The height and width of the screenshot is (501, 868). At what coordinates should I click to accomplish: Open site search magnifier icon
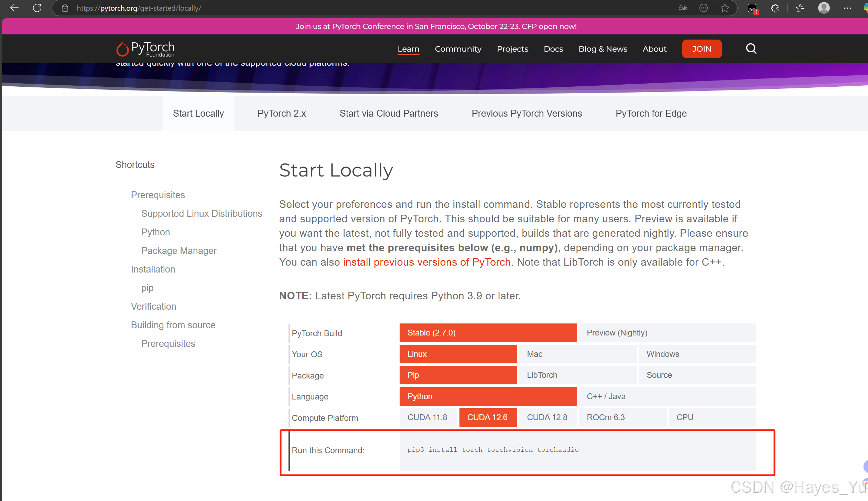click(751, 49)
